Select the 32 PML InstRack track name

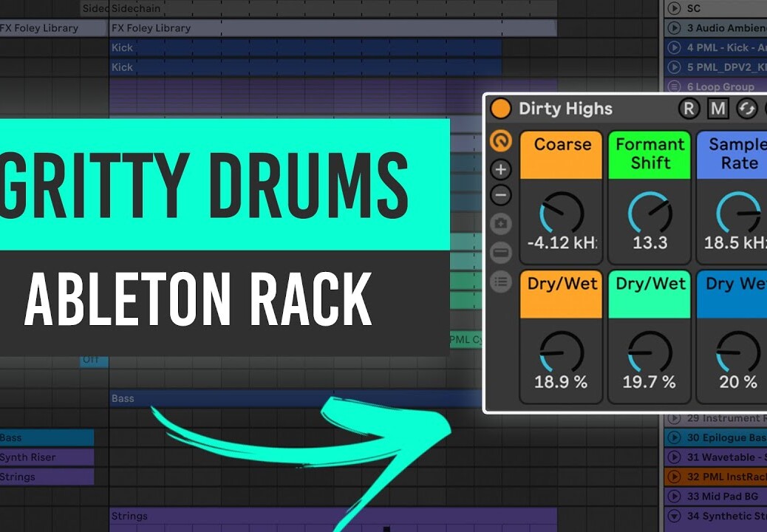tap(727, 477)
